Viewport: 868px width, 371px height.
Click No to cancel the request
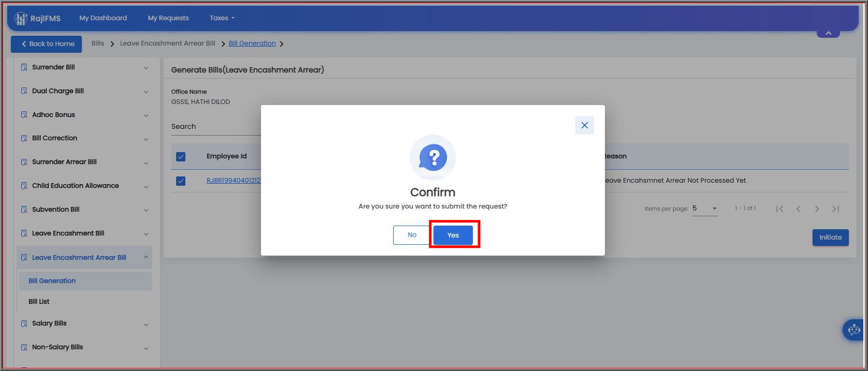(x=412, y=235)
